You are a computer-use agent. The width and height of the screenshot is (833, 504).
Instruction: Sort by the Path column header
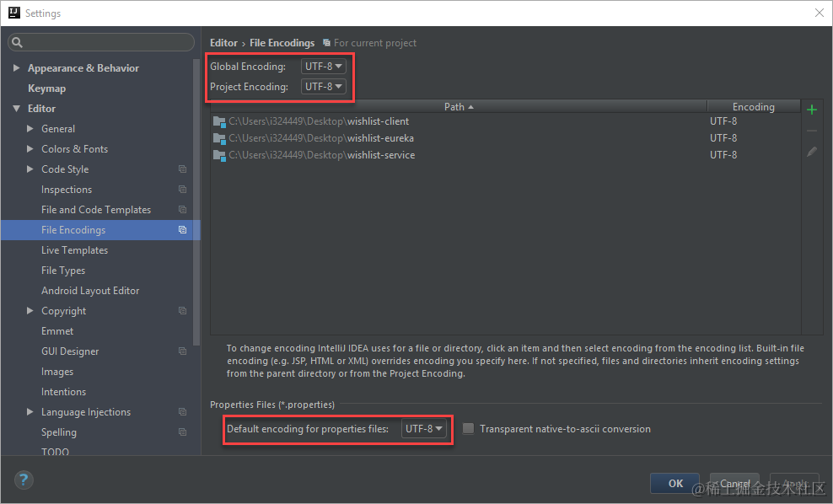(x=459, y=107)
